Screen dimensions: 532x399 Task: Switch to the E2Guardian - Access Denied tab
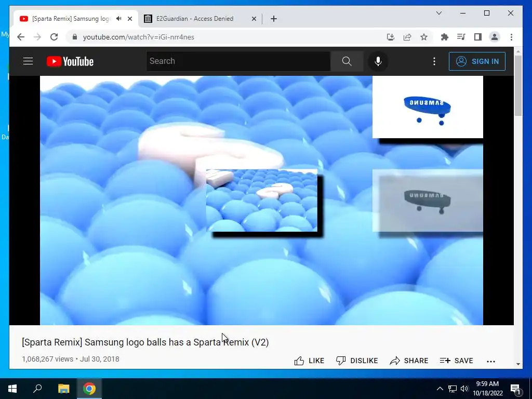[194, 19]
